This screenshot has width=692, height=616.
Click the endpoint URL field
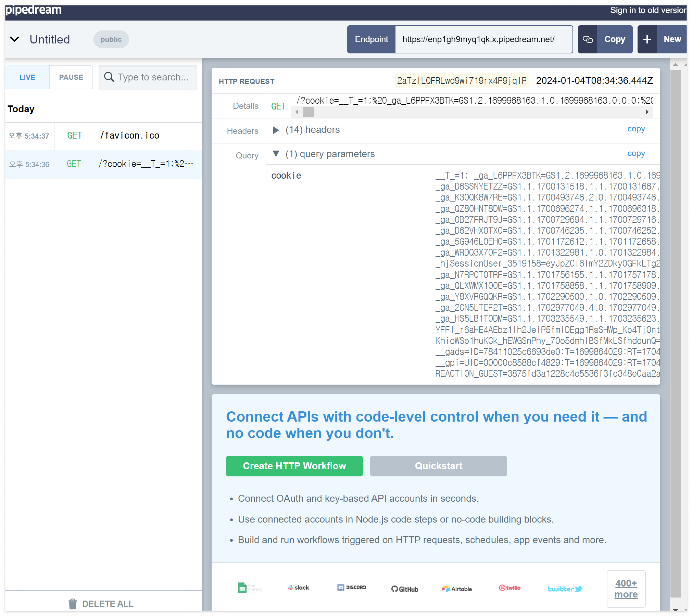tap(483, 39)
